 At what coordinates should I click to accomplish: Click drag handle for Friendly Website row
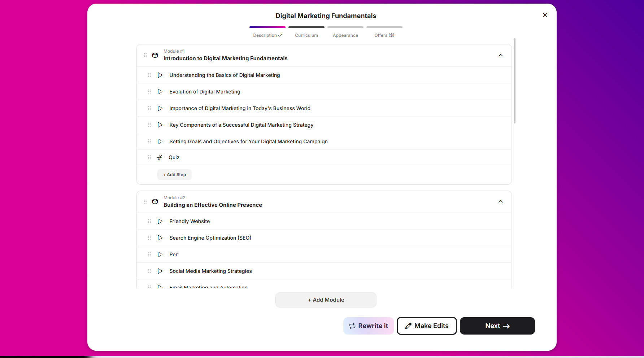(149, 221)
